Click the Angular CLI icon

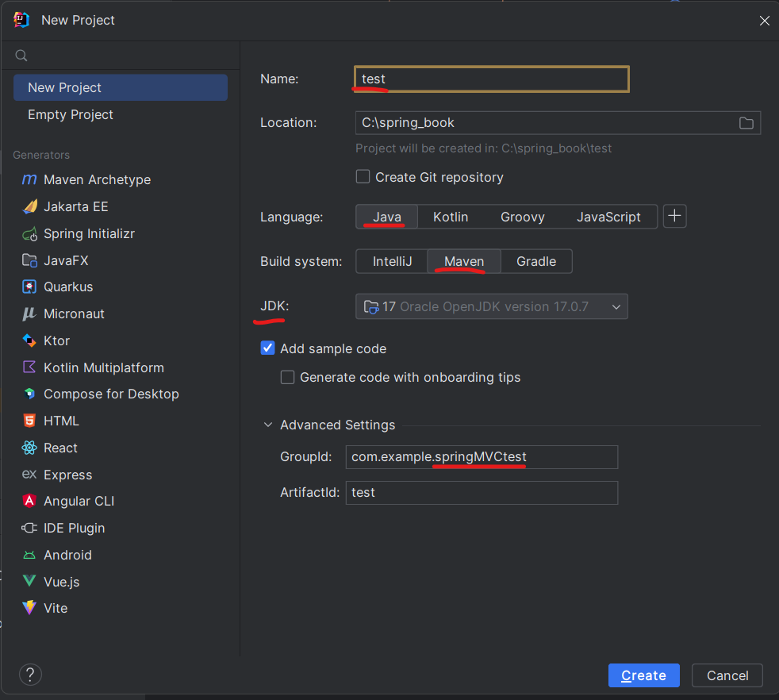[29, 501]
